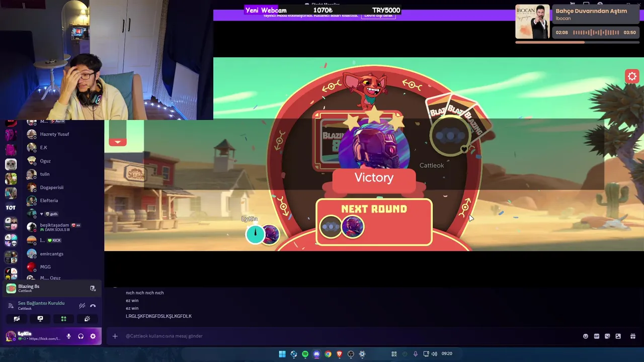Open OBS Studio from the taskbar
The image size is (644, 362).
(x=351, y=354)
